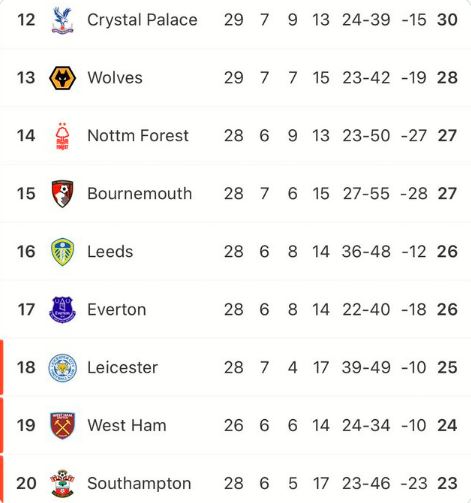This screenshot has width=471, height=503.
Task: Open the Wolves team link
Action: click(115, 78)
